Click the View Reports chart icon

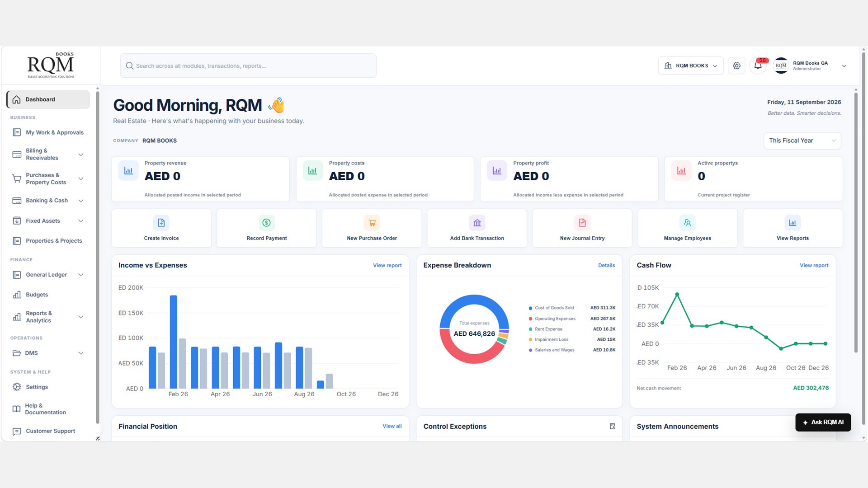click(x=793, y=223)
